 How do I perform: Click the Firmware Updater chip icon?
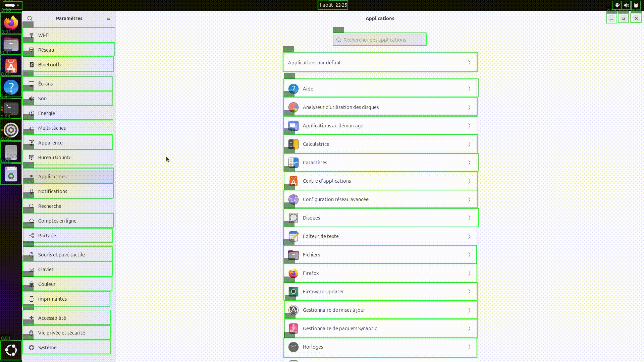(x=293, y=292)
